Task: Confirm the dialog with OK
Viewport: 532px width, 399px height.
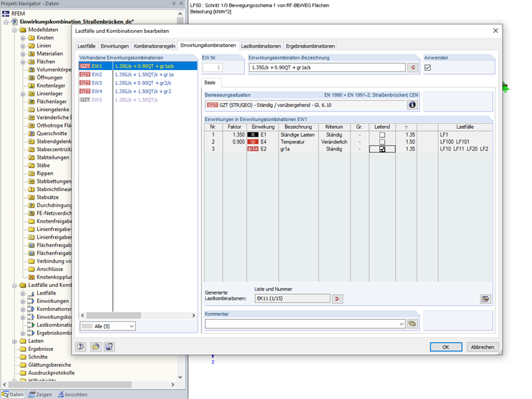Action: [446, 346]
